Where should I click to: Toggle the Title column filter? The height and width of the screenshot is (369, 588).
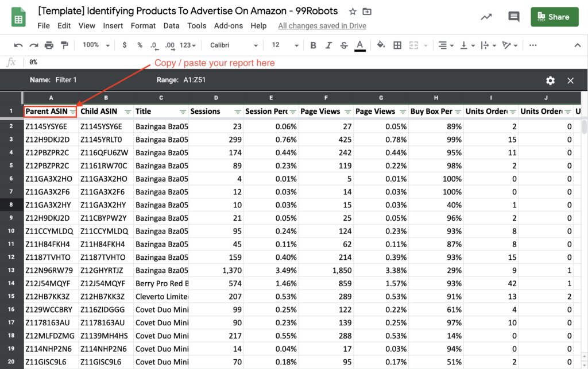(x=183, y=112)
